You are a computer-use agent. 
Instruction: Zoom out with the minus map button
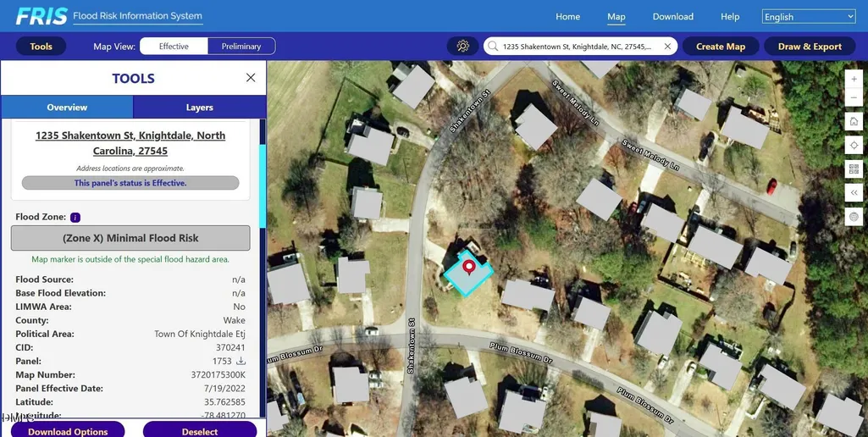[x=854, y=97]
